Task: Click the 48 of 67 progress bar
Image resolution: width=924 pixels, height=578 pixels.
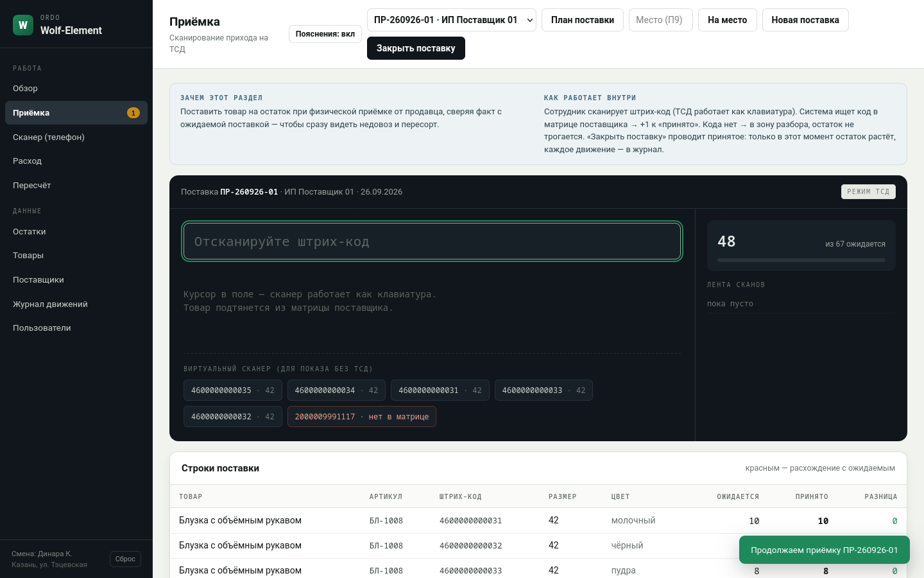Action: point(801,260)
